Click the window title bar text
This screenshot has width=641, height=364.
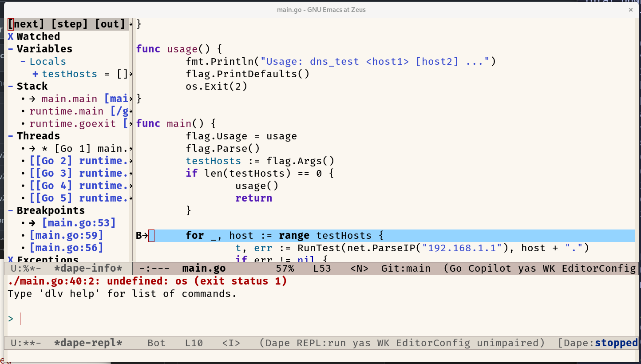(x=321, y=9)
